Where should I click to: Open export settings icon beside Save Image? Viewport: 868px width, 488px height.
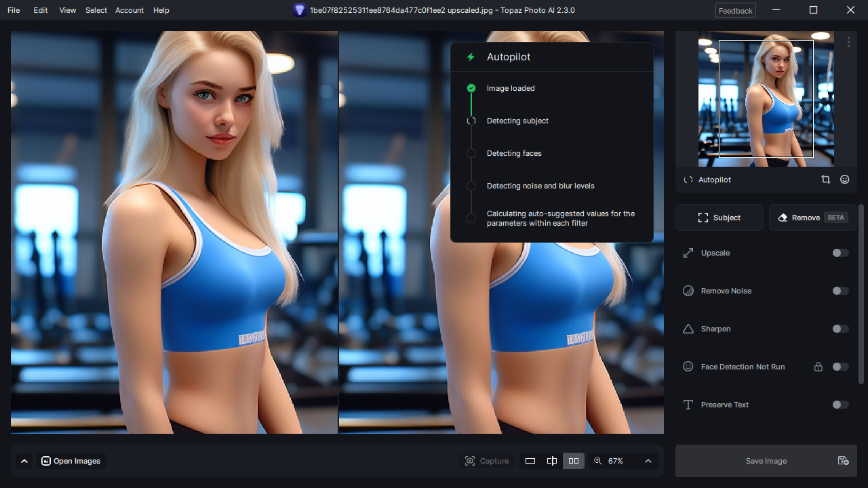[x=843, y=461]
